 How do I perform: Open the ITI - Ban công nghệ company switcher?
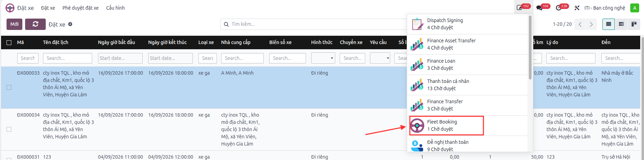pos(605,8)
